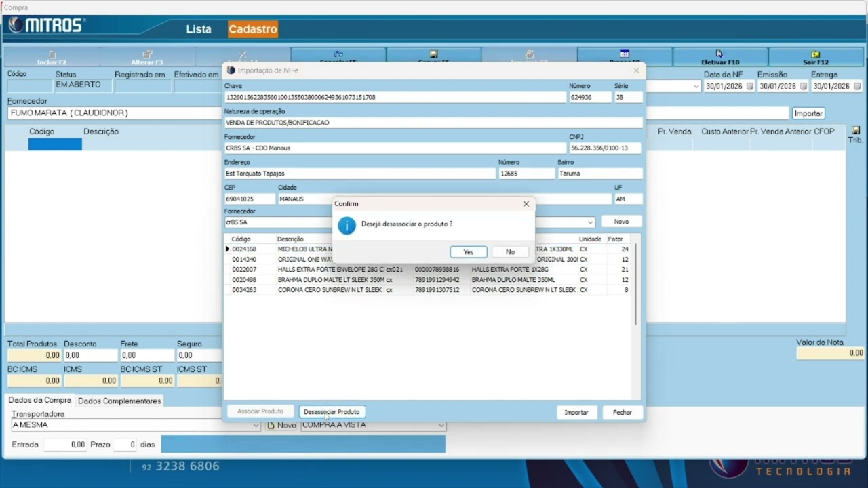Screen dimensions: 868x488
Task: Click the Sair F12 toolbar button
Action: (x=816, y=57)
